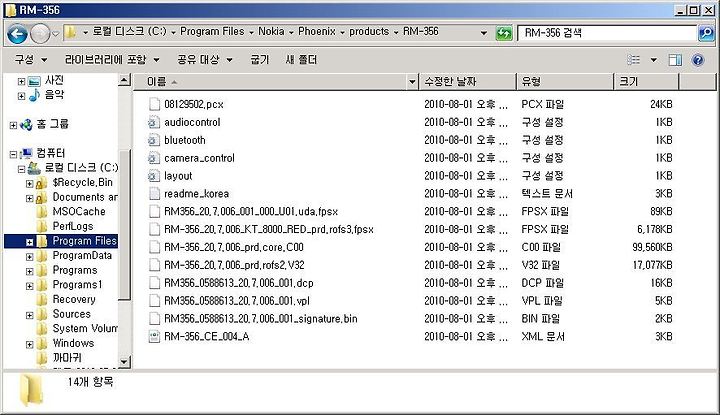Click the $Recycle.Bin locked folder icon
The image size is (720, 415).
point(41,183)
